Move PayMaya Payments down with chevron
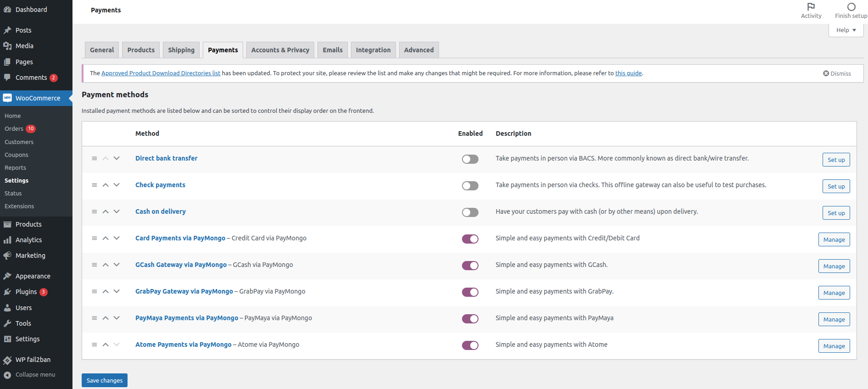868x389 pixels. 117,318
